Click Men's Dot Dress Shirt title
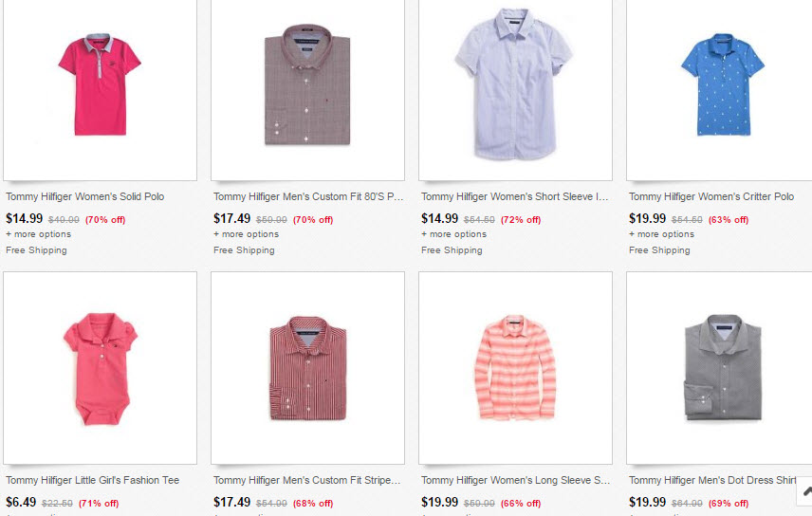 click(x=711, y=480)
